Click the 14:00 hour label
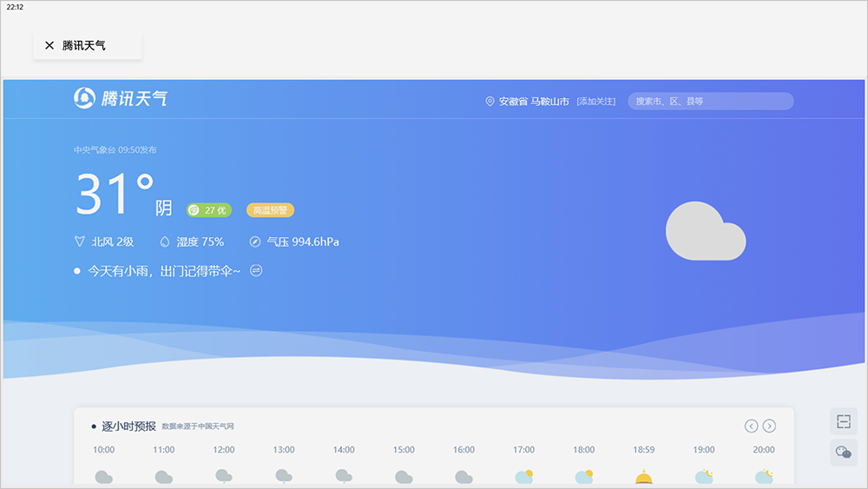This screenshot has width=868, height=489. (344, 450)
